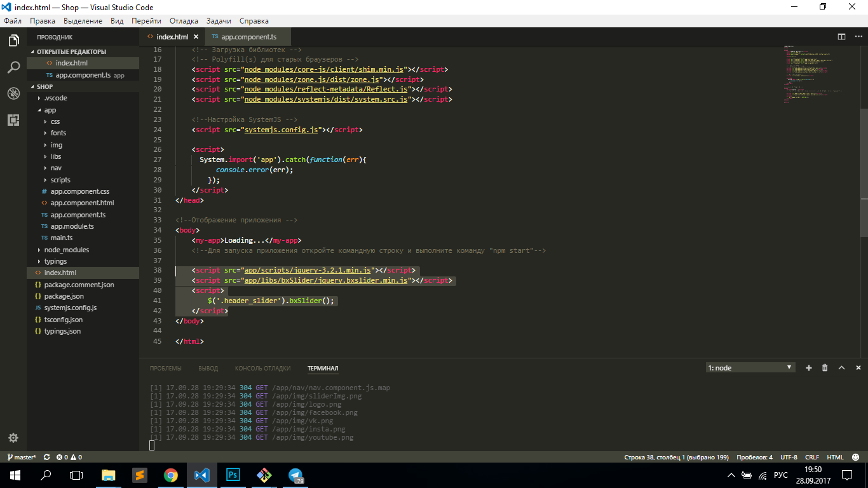This screenshot has height=488, width=868.
Task: Maximize the panel with up chevron
Action: pyautogui.click(x=841, y=368)
